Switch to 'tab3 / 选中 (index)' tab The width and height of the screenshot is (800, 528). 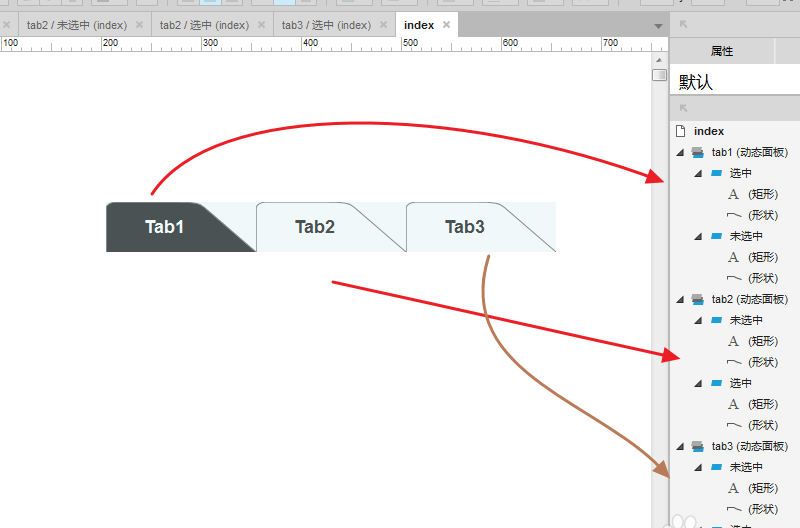pos(325,25)
